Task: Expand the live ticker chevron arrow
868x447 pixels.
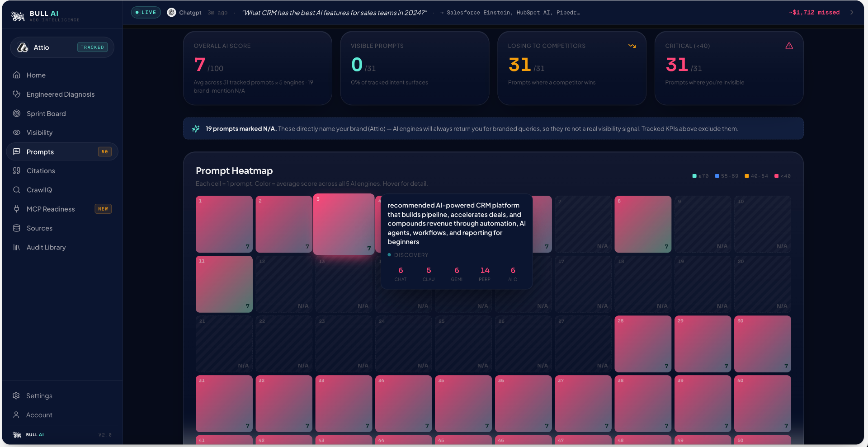Action: (x=852, y=13)
